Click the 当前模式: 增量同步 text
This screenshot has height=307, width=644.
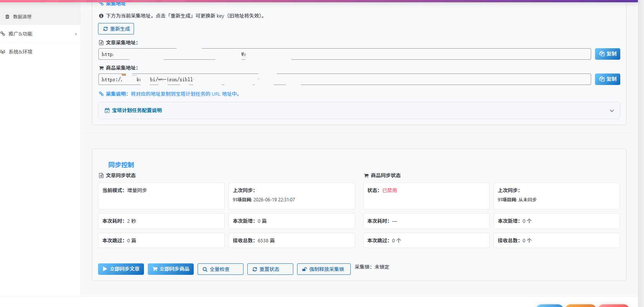[124, 190]
